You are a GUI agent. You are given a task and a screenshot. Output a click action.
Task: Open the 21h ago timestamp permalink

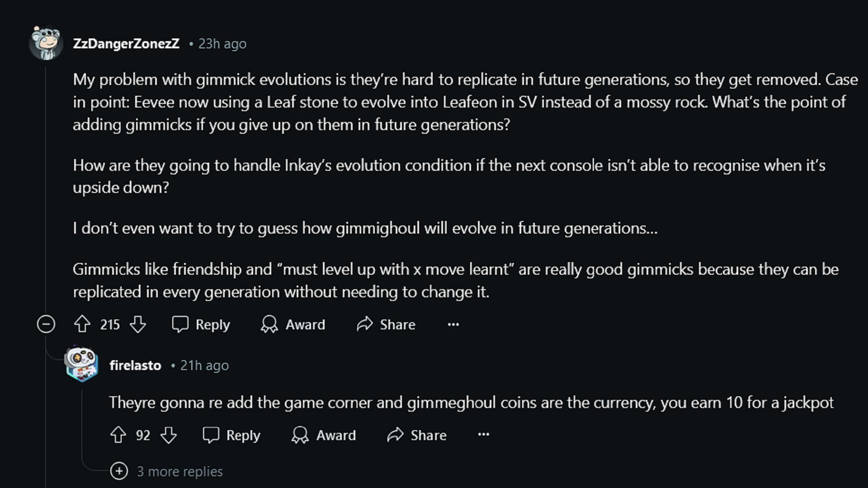coord(204,365)
